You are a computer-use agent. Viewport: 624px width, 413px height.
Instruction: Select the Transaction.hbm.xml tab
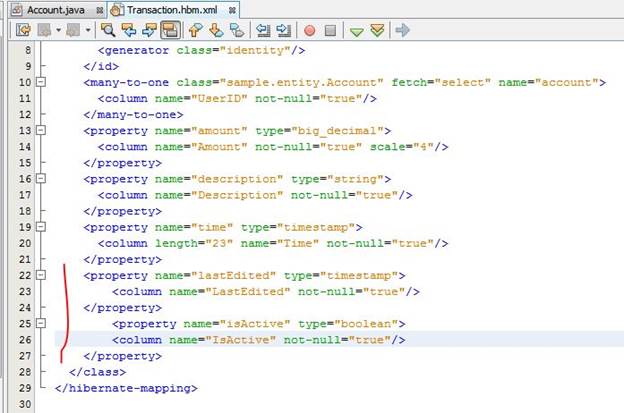(x=172, y=10)
